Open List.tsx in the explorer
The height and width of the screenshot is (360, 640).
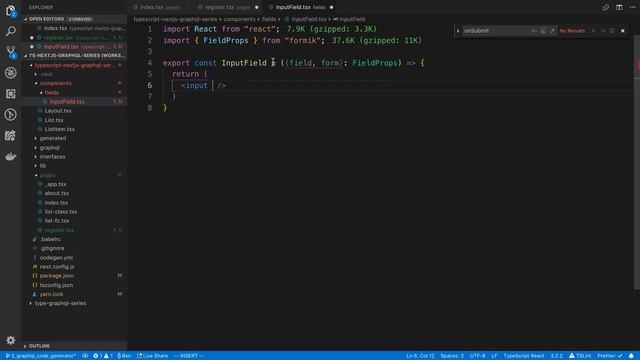pos(74,120)
